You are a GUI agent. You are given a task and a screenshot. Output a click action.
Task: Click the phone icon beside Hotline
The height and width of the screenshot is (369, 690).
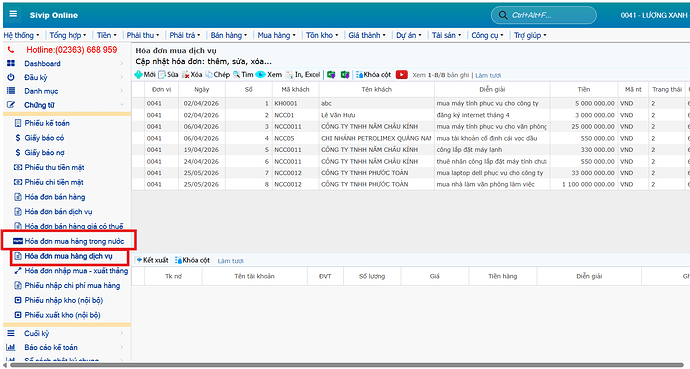click(11, 50)
